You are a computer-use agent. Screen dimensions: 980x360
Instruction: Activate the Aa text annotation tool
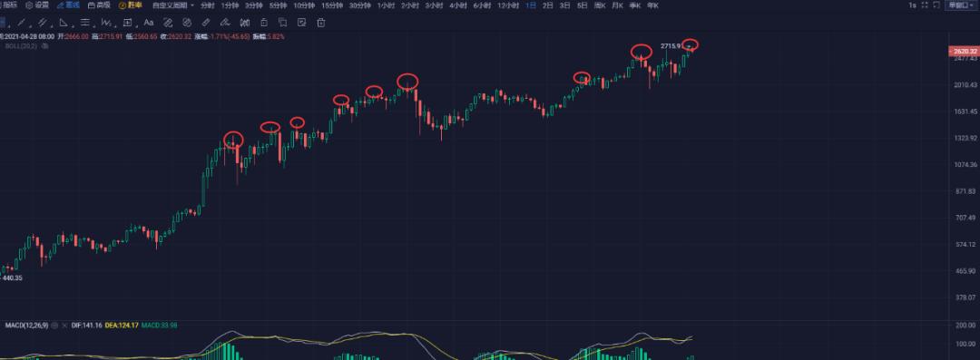(148, 23)
